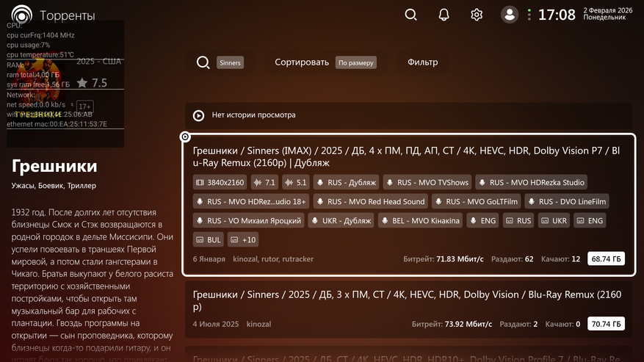Click RUS - MVO HDRezka Studio tag
Screen dimensions: 644x362
click(x=532, y=182)
